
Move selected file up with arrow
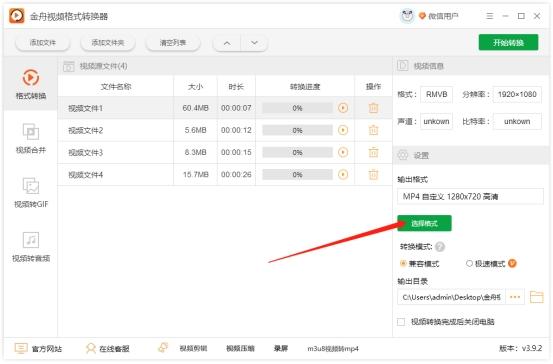227,43
